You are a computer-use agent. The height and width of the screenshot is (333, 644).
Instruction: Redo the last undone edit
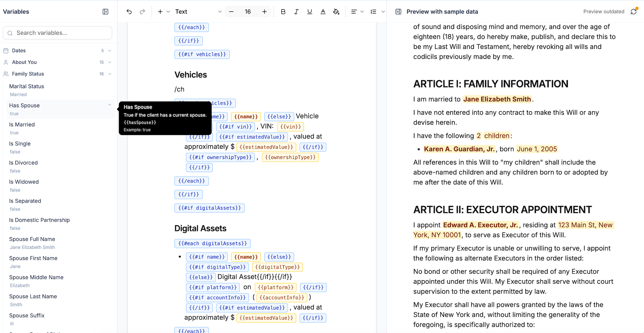pos(142,11)
